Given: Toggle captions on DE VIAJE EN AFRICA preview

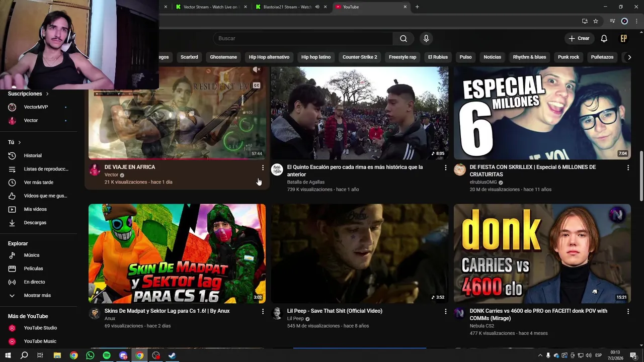Looking at the screenshot, I should point(257,85).
